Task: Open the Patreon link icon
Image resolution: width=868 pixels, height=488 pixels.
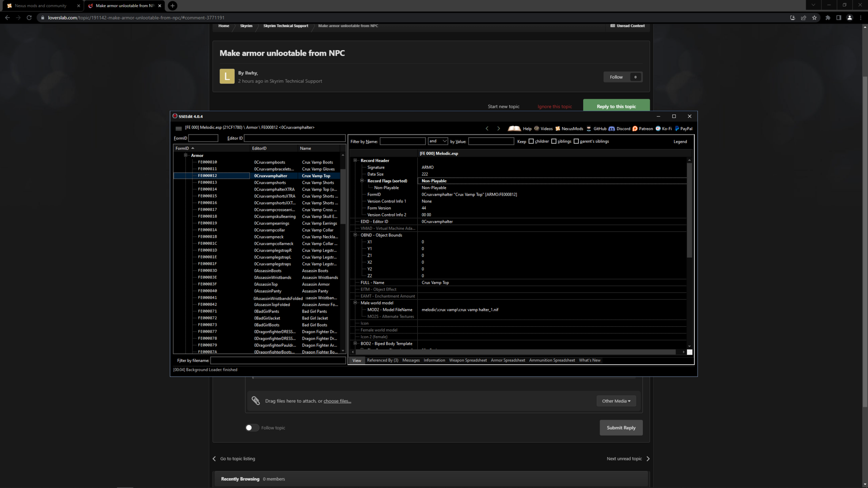Action: 635,129
